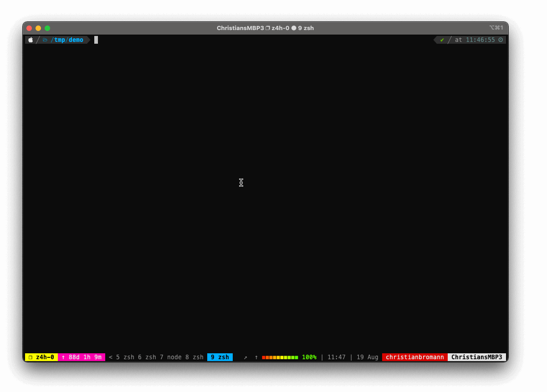Click the 100% battery percentage
Screen dimensions: 547x392
coord(309,357)
